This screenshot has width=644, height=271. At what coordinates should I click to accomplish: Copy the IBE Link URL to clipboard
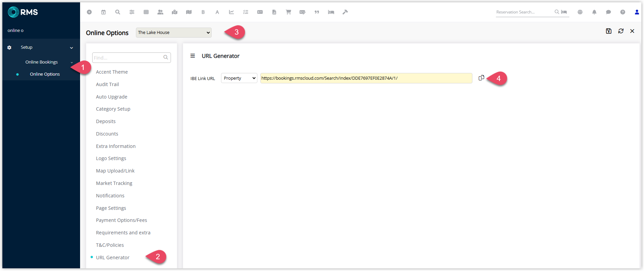click(481, 78)
